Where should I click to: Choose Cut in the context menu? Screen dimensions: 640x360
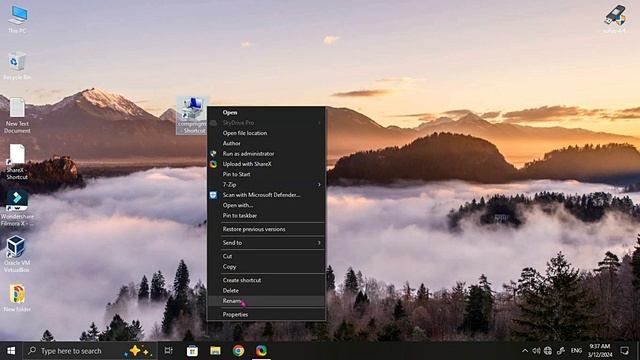pyautogui.click(x=267, y=256)
